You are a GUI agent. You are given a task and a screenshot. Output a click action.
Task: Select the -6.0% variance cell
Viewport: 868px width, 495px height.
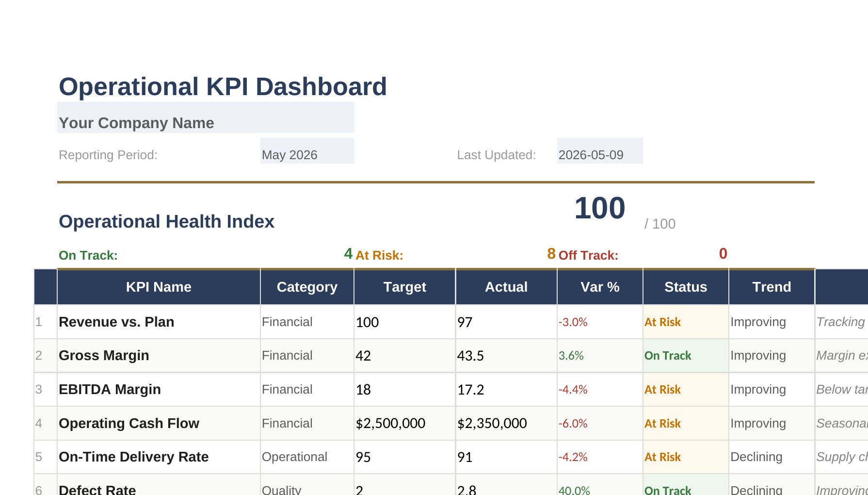[x=600, y=423]
